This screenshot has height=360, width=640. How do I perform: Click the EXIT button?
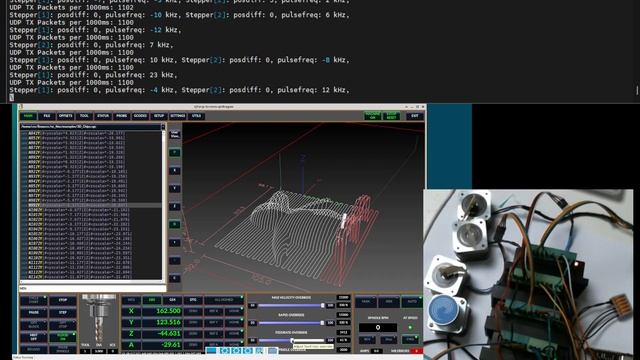[415, 116]
